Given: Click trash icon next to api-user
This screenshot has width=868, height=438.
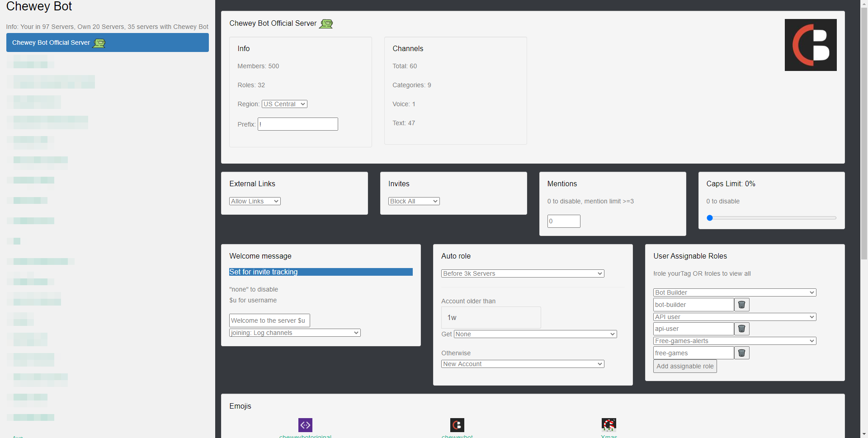Looking at the screenshot, I should pyautogui.click(x=741, y=329).
